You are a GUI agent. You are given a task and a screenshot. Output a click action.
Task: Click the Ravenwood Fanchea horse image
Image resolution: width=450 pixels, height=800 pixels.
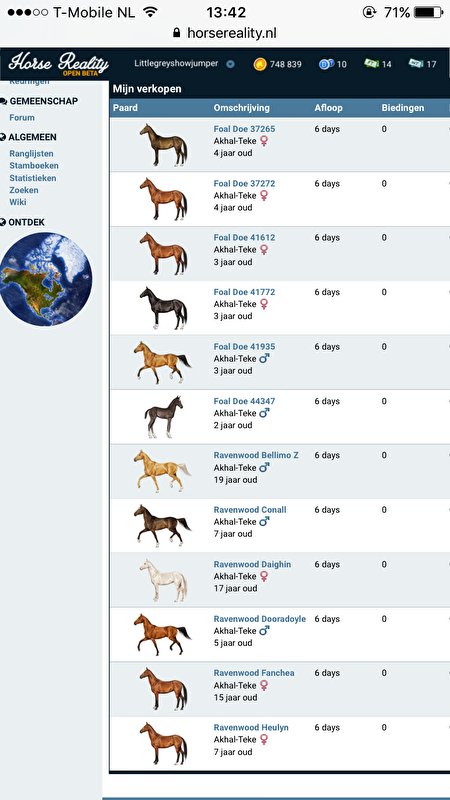point(163,689)
